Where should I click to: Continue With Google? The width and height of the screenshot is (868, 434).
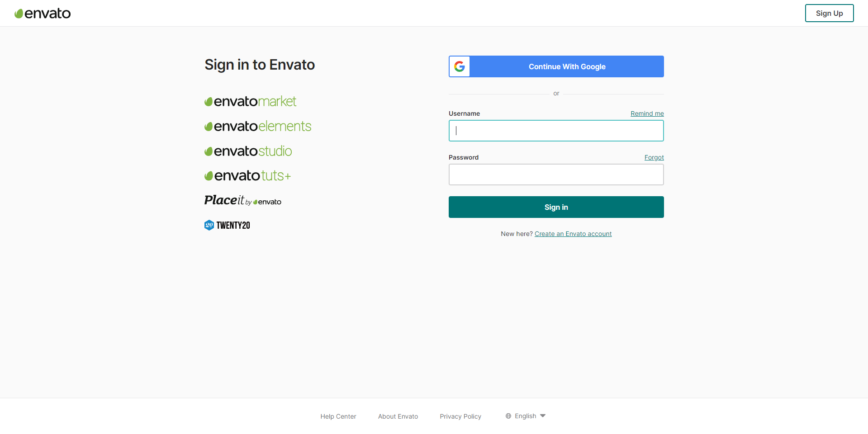(567, 66)
